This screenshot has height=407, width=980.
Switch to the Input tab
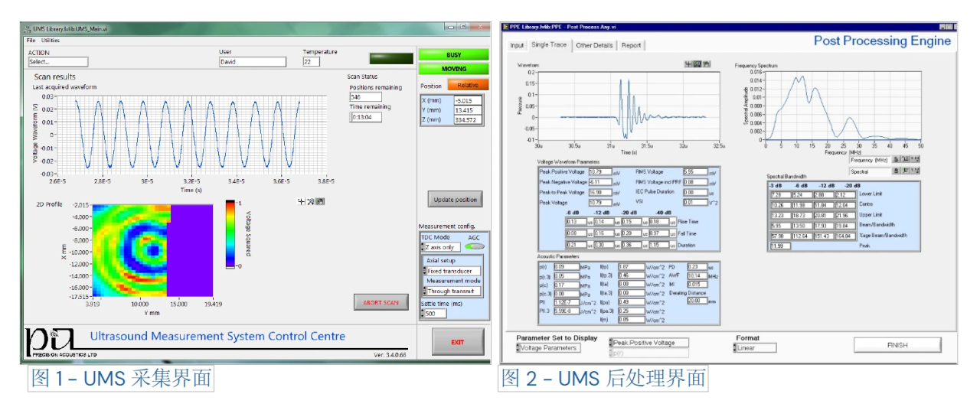(518, 45)
